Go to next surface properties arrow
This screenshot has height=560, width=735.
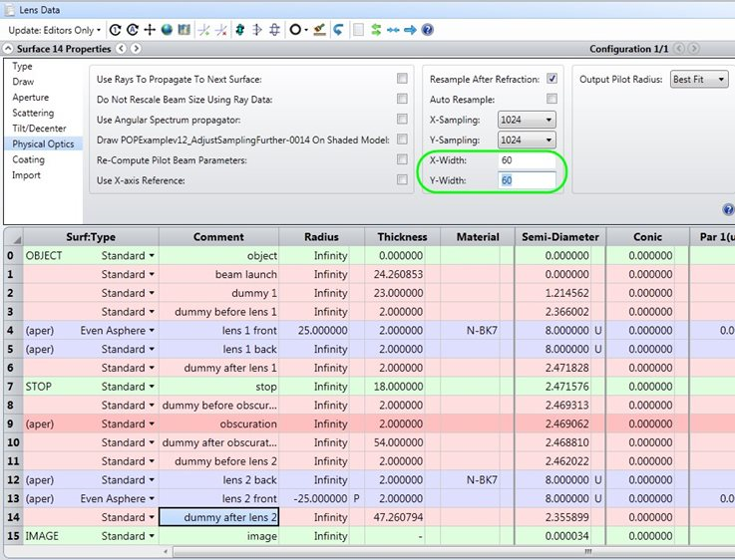click(136, 48)
